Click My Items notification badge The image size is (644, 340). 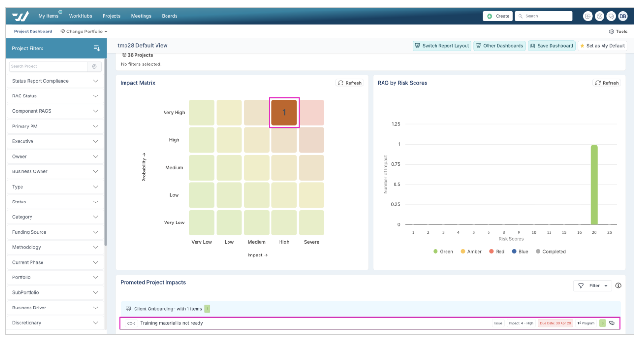pyautogui.click(x=60, y=12)
